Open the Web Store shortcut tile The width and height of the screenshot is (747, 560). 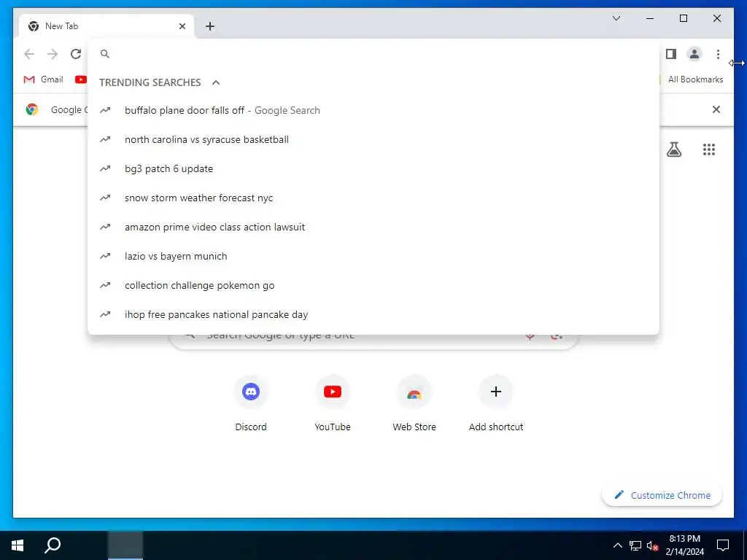tap(414, 403)
